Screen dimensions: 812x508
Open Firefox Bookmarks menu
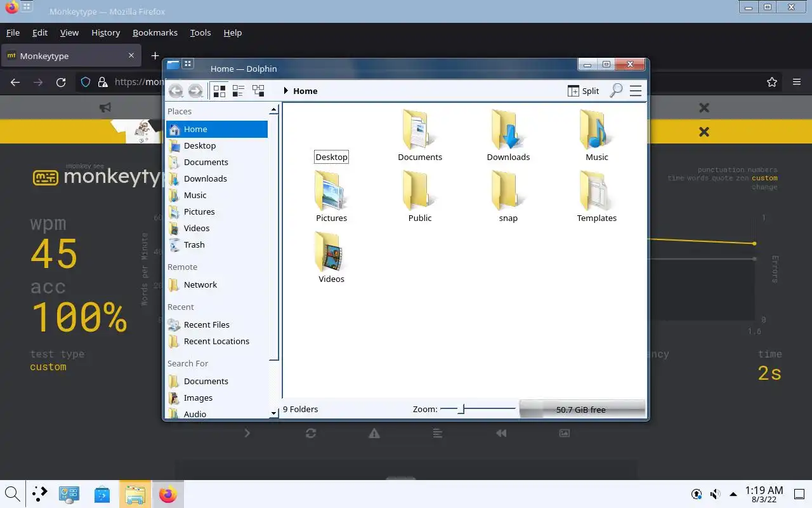[x=155, y=32]
